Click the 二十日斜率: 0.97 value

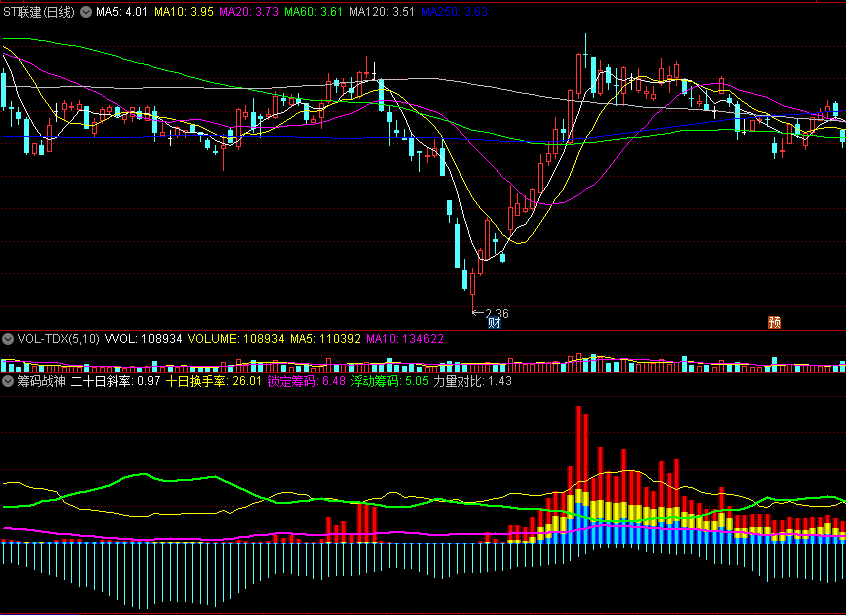(x=115, y=381)
